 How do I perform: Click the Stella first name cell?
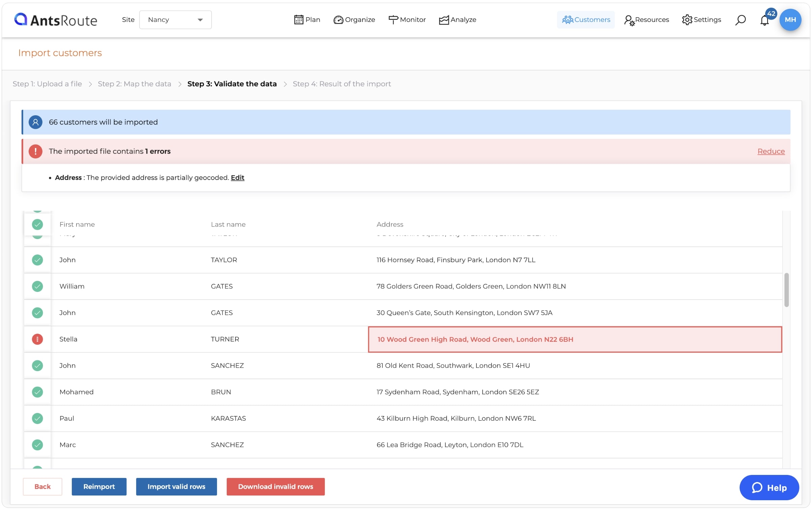pos(68,339)
